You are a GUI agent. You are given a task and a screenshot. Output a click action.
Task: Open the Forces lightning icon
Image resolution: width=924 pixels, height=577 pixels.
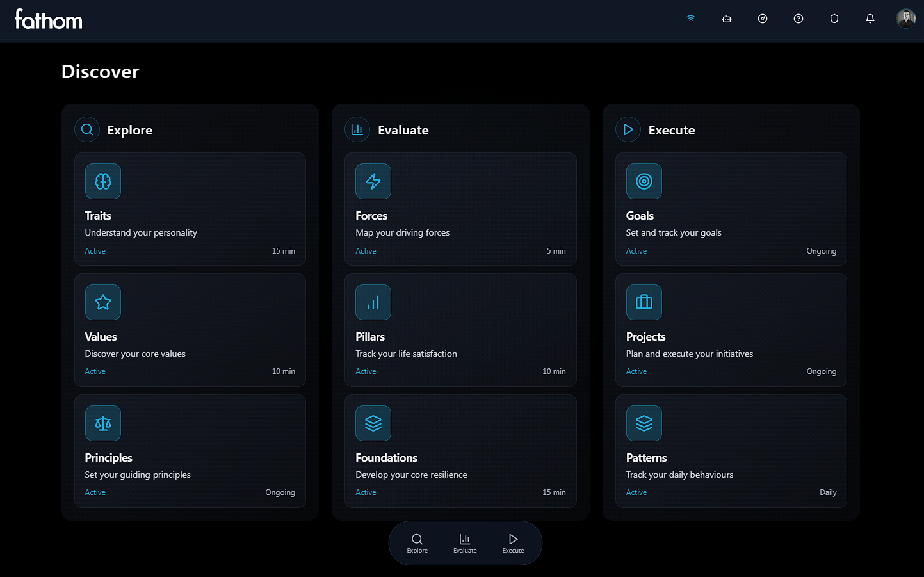373,181
